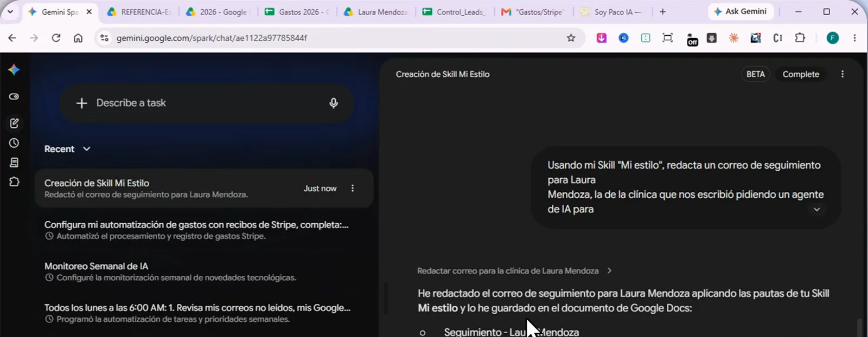This screenshot has height=337, width=868.
Task: Open the document list icon in sidebar
Action: click(14, 163)
